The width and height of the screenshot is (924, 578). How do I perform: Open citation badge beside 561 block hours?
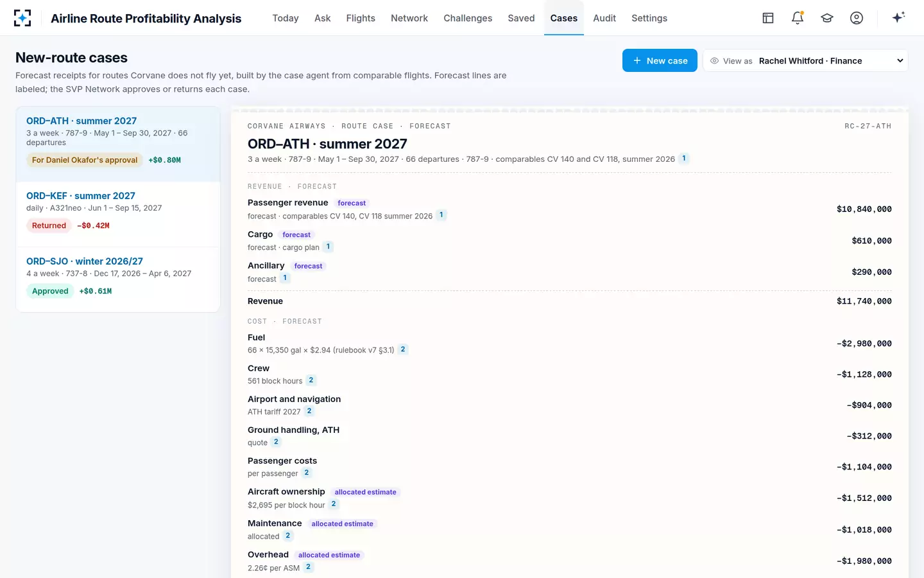point(311,380)
